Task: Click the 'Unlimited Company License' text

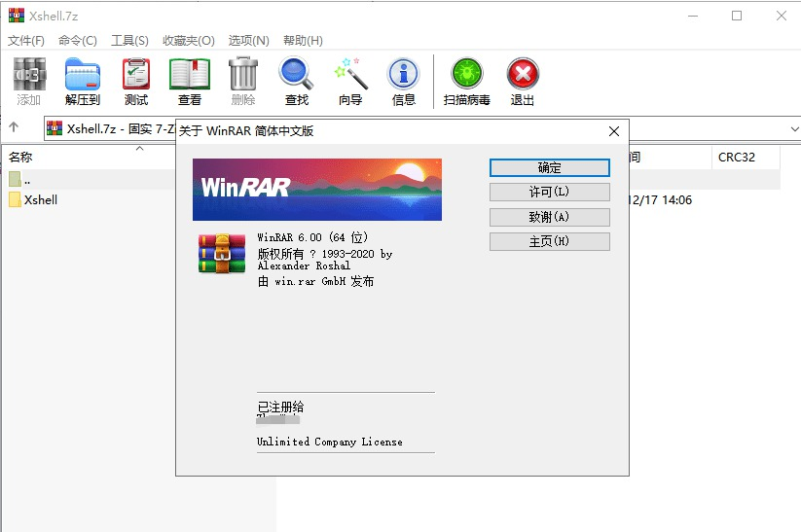Action: [330, 442]
